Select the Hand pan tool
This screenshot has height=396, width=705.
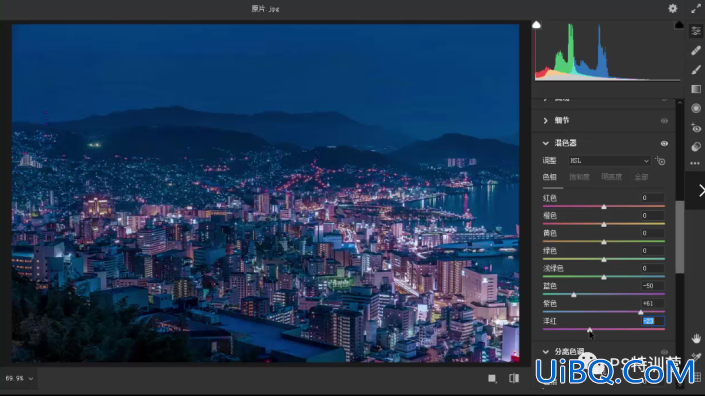(696, 338)
